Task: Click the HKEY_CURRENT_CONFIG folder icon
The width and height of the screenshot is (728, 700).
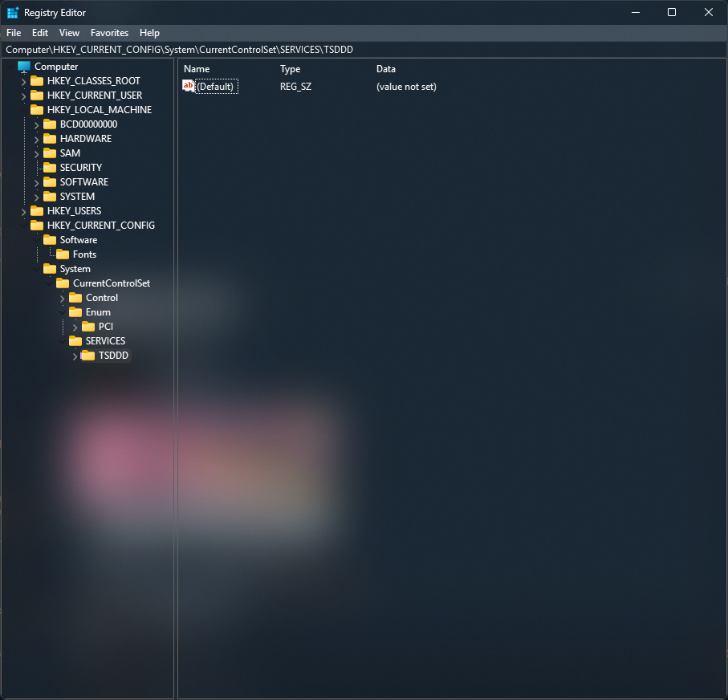Action: click(37, 226)
